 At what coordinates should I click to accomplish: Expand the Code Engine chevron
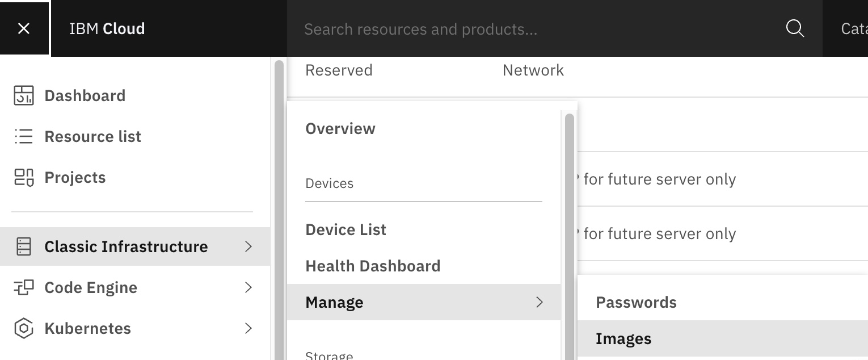(x=248, y=287)
